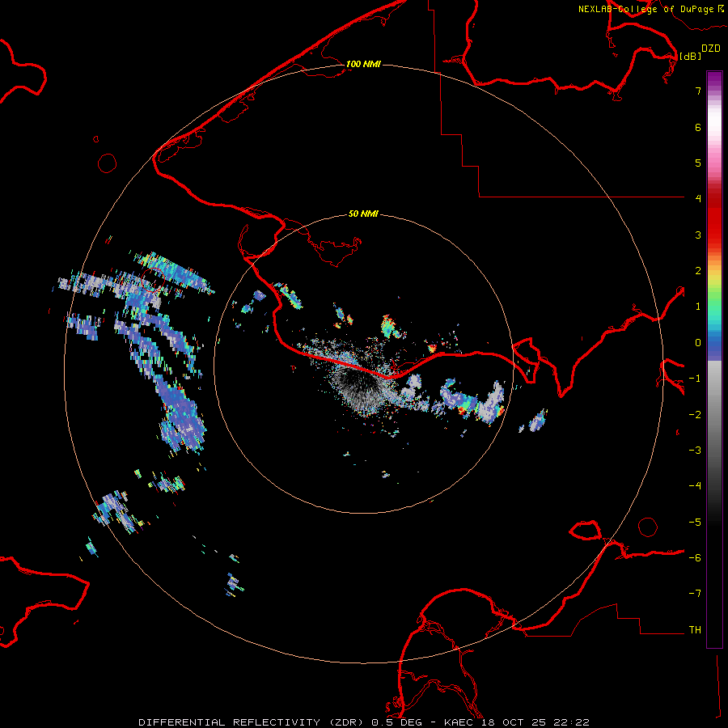The image size is (728, 728).
Task: Click the 3 value on the color scale
Action: (x=698, y=235)
